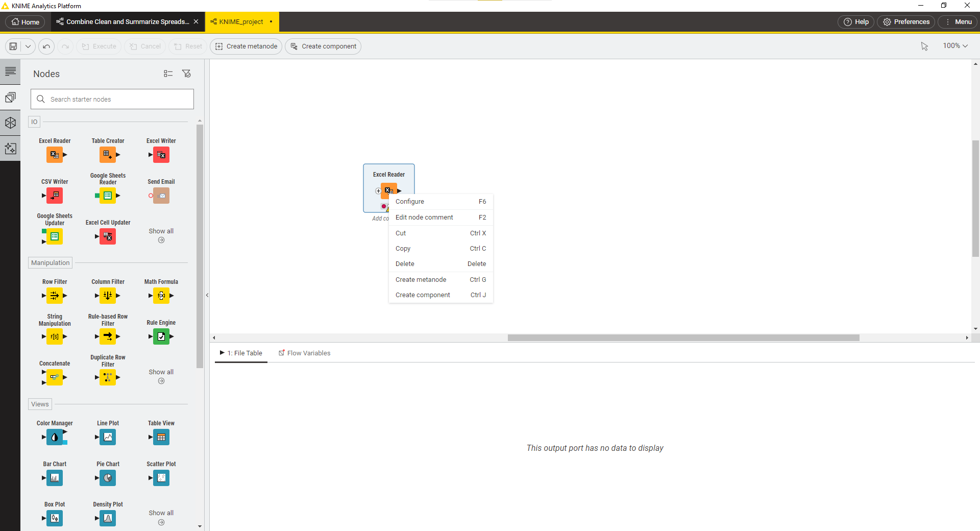Select Cut from the context menu

441,233
